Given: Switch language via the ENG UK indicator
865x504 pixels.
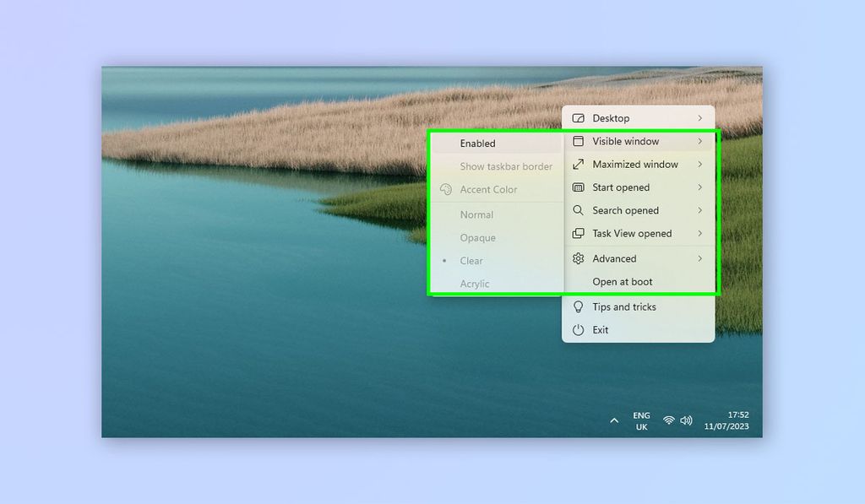Looking at the screenshot, I should click(x=640, y=420).
